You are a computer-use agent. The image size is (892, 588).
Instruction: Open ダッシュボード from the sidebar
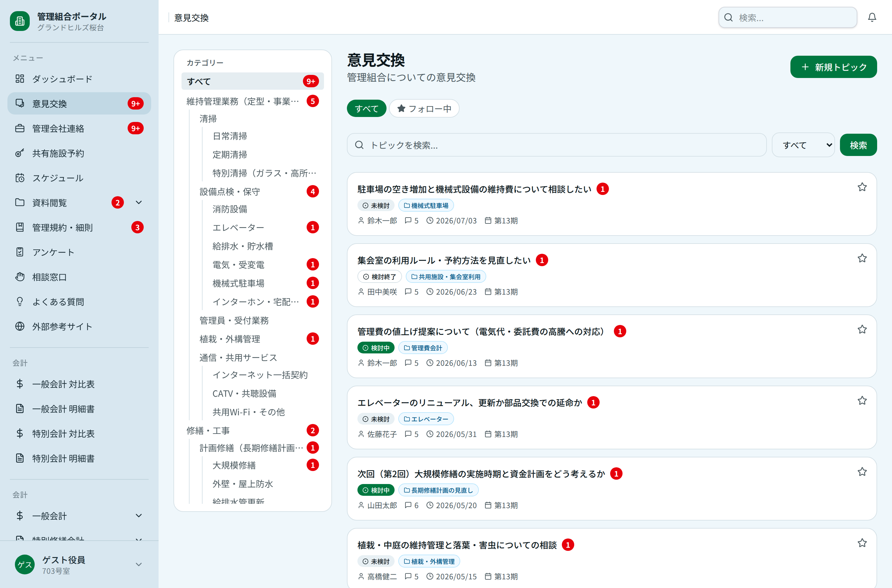pos(79,79)
